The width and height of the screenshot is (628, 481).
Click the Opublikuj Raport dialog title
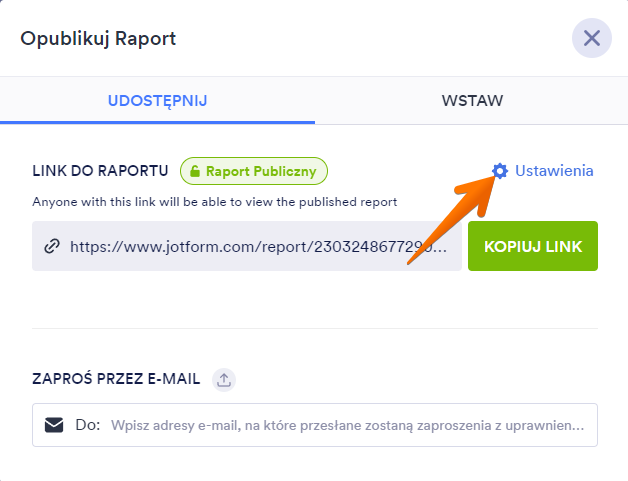tap(98, 39)
